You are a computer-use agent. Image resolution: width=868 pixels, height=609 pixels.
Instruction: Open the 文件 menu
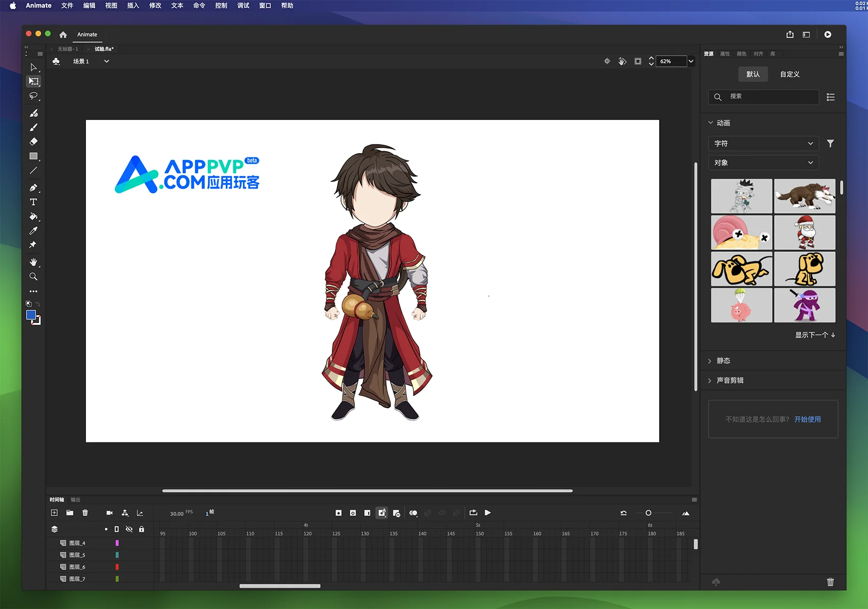click(x=67, y=6)
